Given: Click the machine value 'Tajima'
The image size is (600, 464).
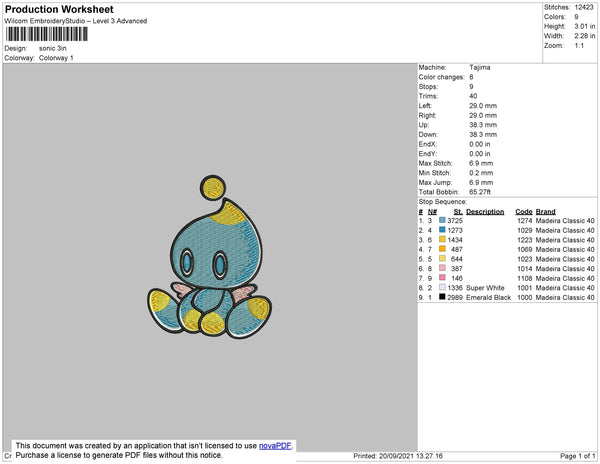Looking at the screenshot, I should tap(480, 67).
